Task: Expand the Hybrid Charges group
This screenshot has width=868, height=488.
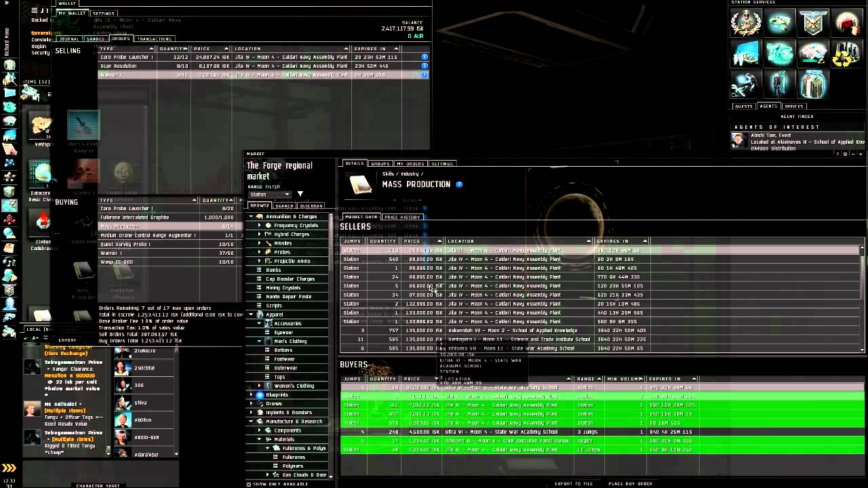Action: coord(260,235)
